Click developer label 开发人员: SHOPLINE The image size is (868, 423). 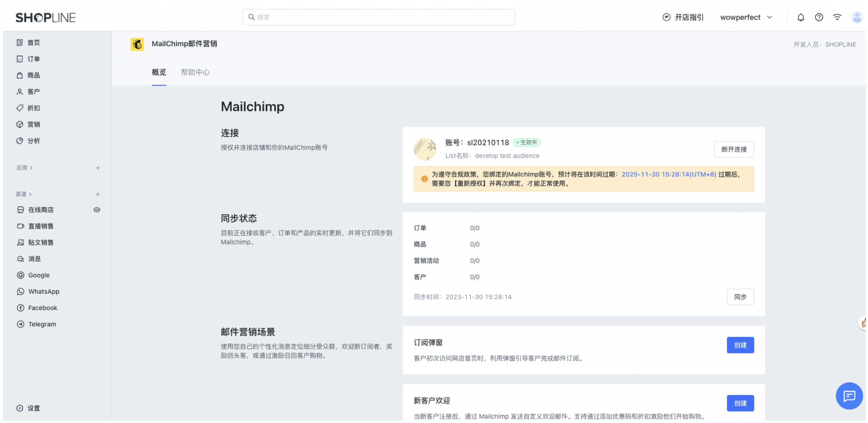pyautogui.click(x=824, y=44)
